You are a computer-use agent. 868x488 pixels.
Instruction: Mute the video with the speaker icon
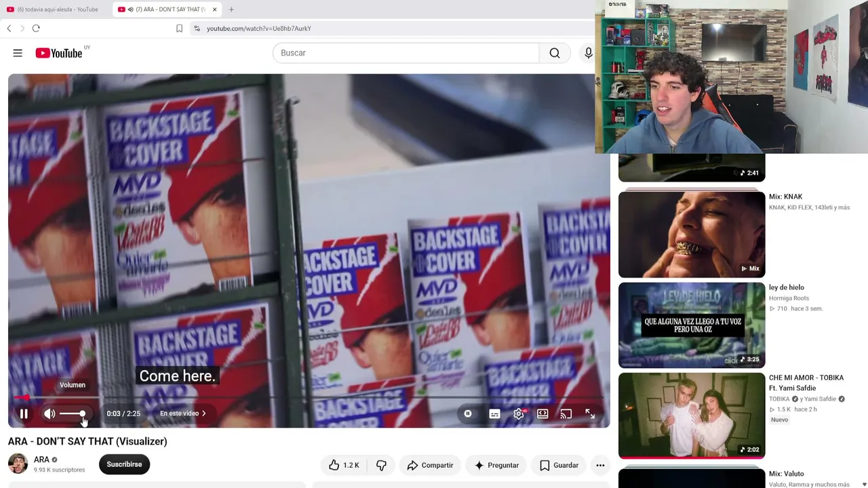[50, 413]
